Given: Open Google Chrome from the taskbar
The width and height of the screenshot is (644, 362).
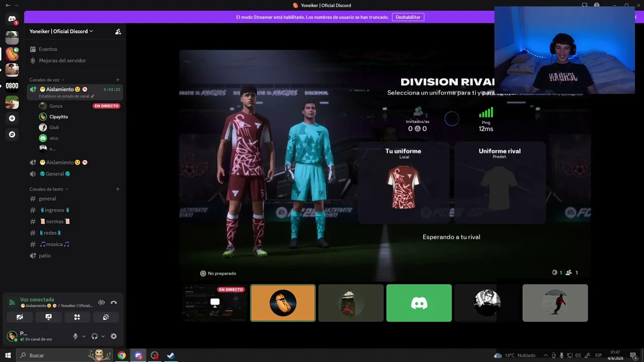Looking at the screenshot, I should 122,355.
